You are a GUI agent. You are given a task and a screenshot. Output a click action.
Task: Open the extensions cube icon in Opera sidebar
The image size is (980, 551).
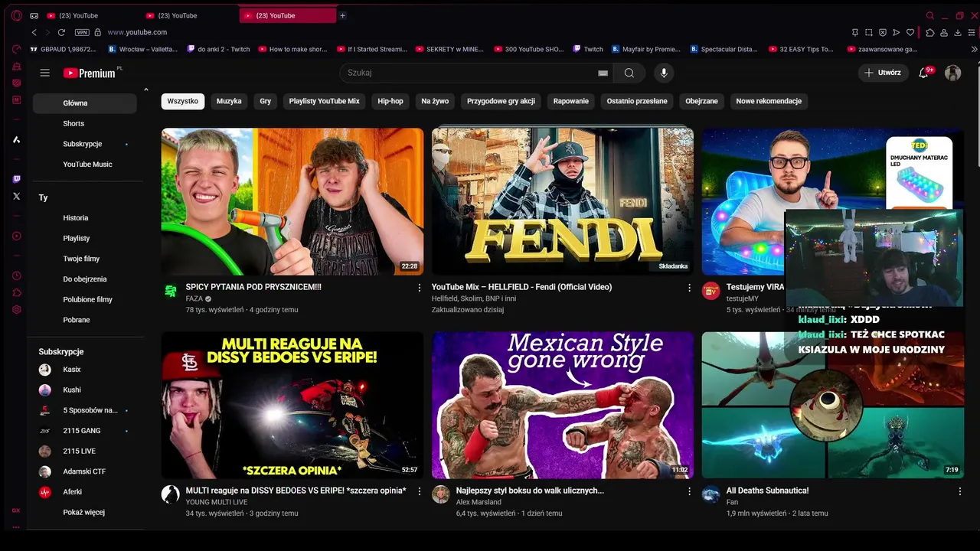coord(16,292)
